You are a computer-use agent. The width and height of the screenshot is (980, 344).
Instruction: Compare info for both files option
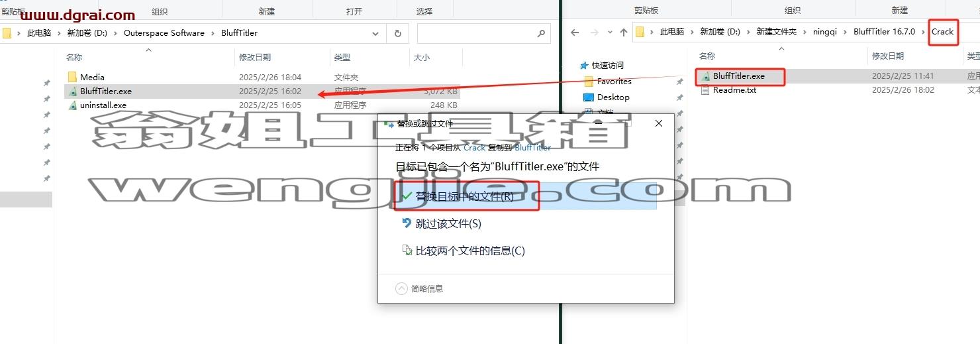(x=470, y=251)
